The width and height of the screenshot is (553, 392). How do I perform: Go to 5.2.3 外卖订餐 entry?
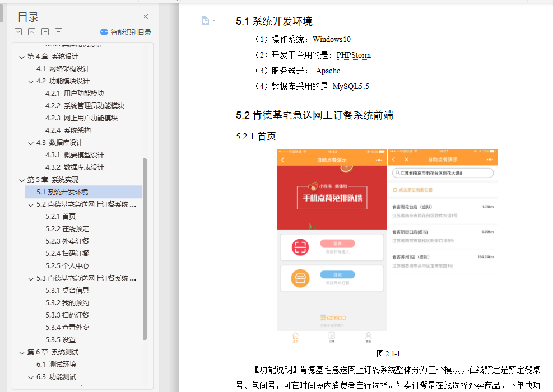67,241
